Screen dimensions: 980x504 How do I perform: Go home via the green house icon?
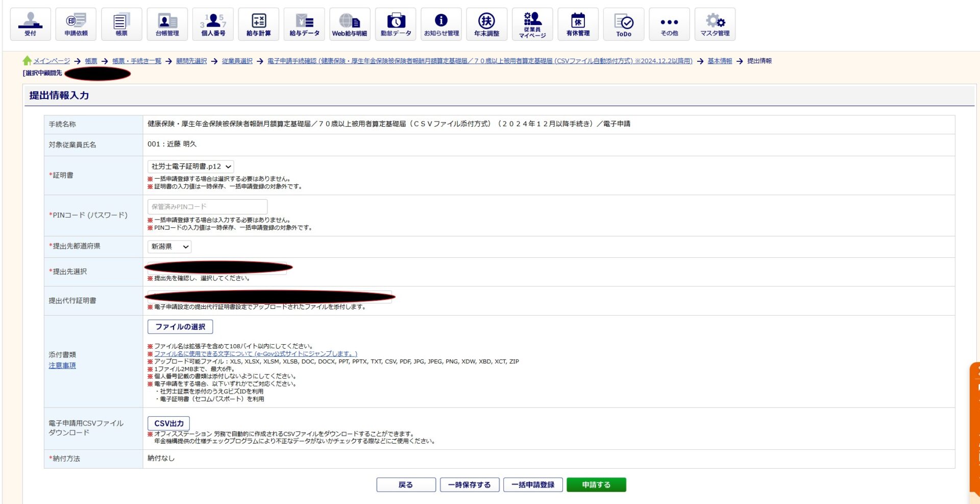click(27, 61)
